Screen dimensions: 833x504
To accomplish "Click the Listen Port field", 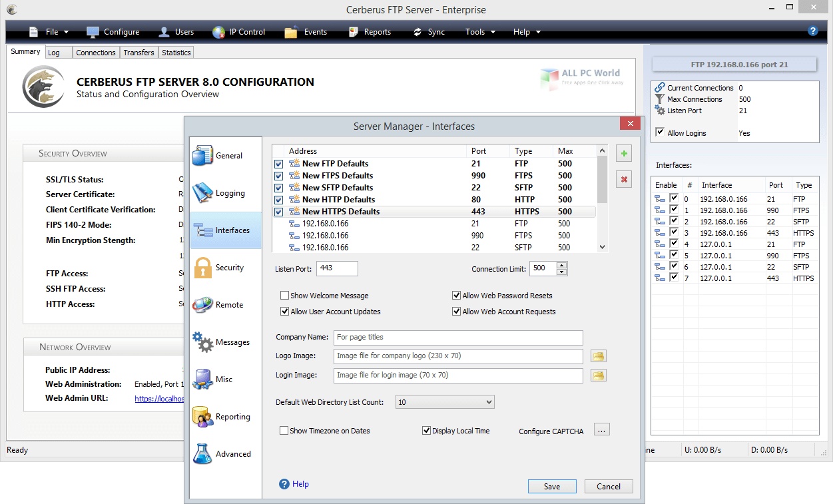I will (337, 268).
